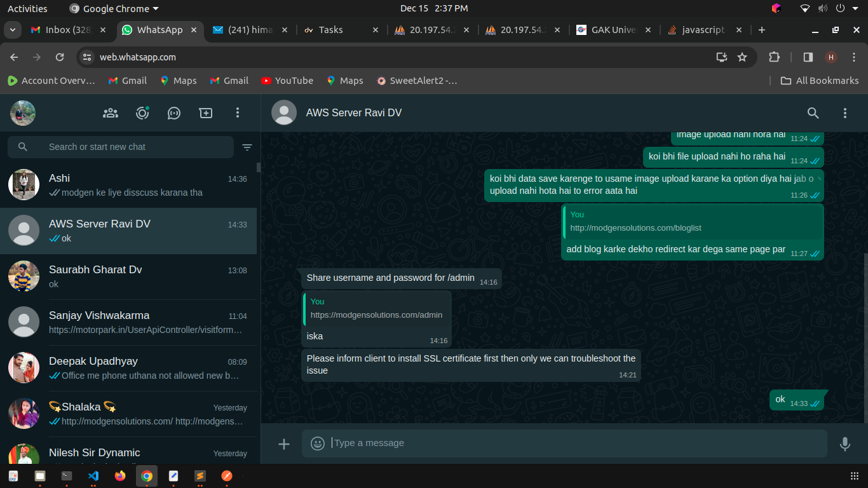Image resolution: width=868 pixels, height=488 pixels.
Task: Close the WhatsApp tab
Action: point(194,30)
